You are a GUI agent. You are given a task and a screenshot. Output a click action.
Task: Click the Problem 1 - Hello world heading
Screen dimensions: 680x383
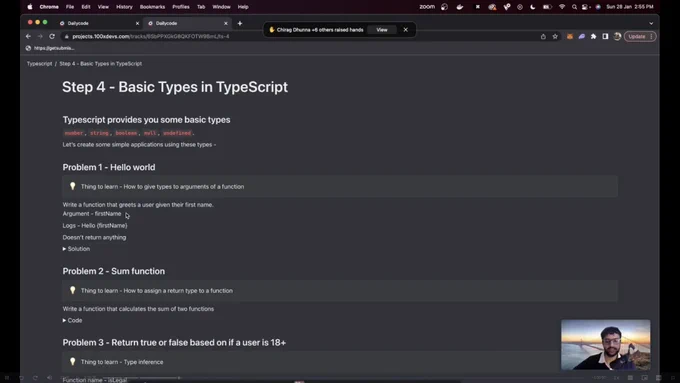(x=109, y=167)
